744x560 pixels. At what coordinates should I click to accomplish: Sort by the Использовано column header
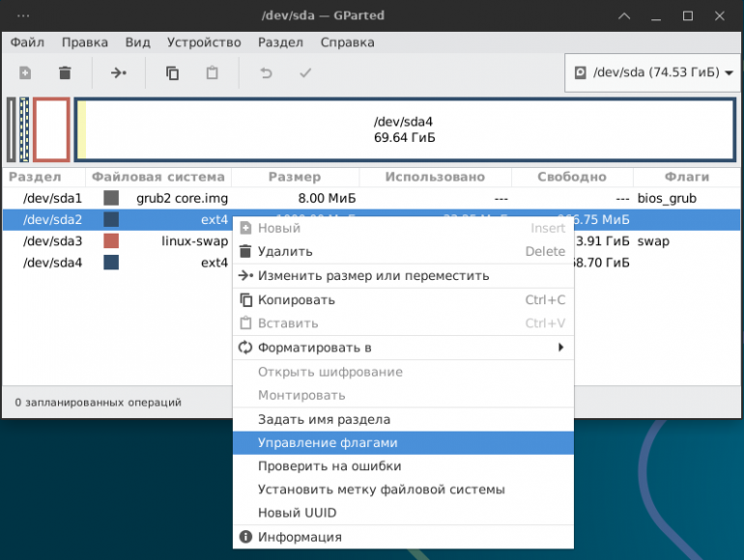click(435, 177)
